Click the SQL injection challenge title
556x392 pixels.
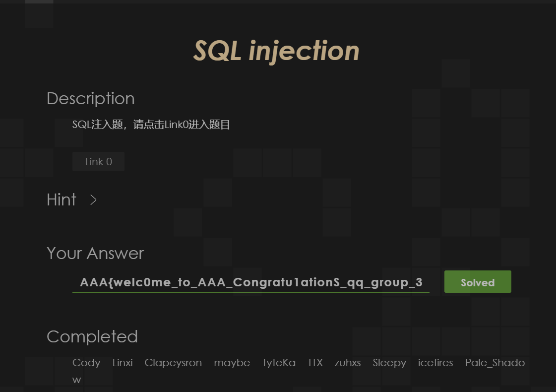(x=276, y=51)
